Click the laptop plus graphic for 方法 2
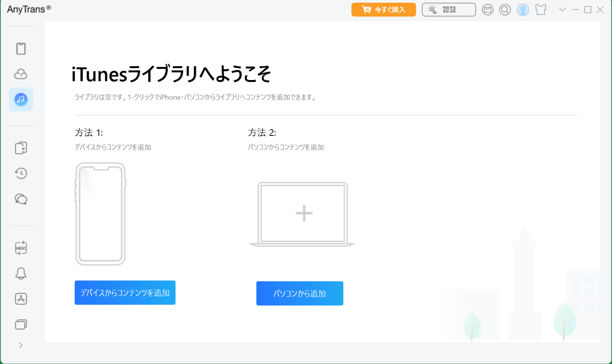Viewport: 612px width, 364px height. (303, 213)
